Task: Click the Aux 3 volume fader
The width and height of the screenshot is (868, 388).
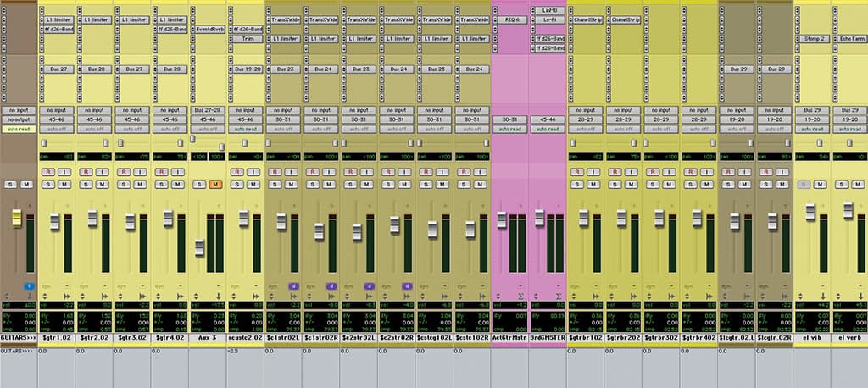Action: [x=199, y=248]
